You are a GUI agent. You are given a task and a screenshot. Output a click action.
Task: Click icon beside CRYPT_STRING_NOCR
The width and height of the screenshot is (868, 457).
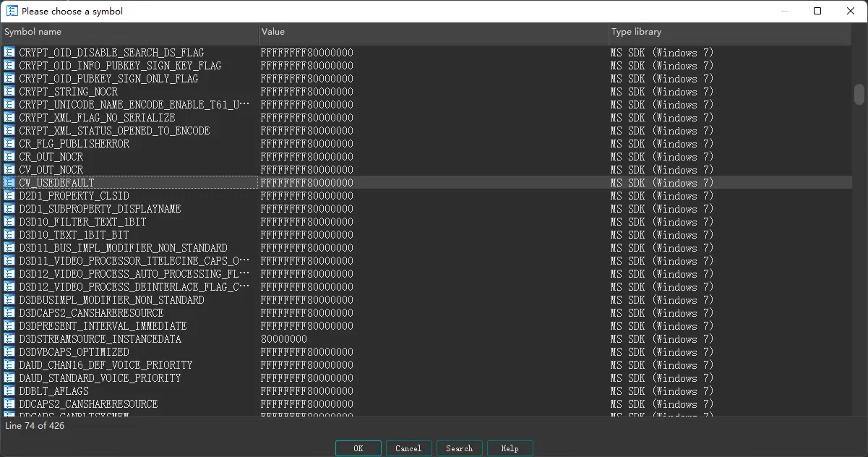(9, 92)
